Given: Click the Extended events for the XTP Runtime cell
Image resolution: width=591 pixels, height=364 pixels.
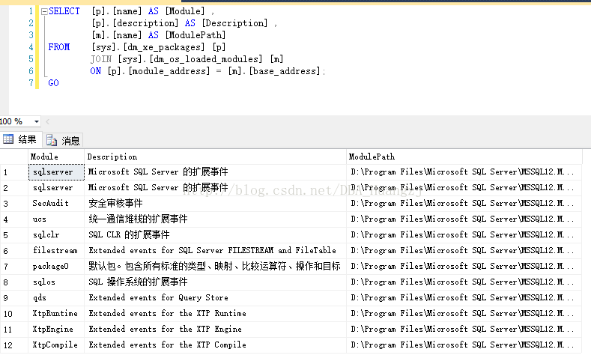Looking at the screenshot, I should tap(215, 314).
